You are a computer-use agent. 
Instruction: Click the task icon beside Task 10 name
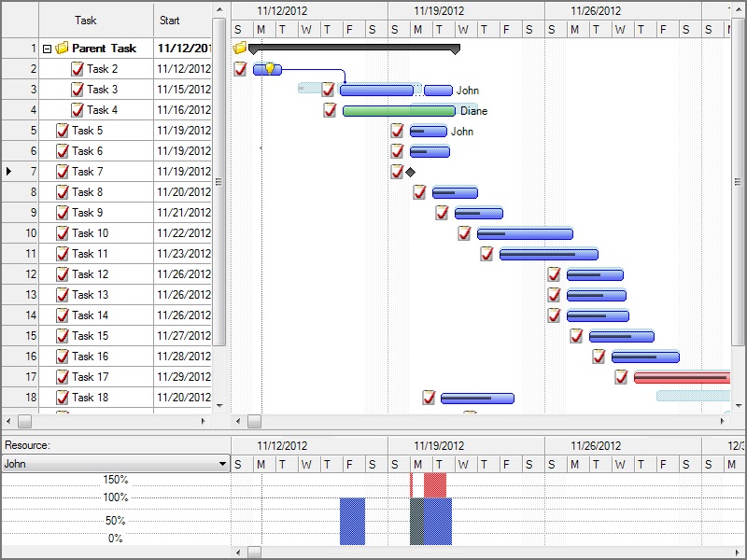point(63,233)
